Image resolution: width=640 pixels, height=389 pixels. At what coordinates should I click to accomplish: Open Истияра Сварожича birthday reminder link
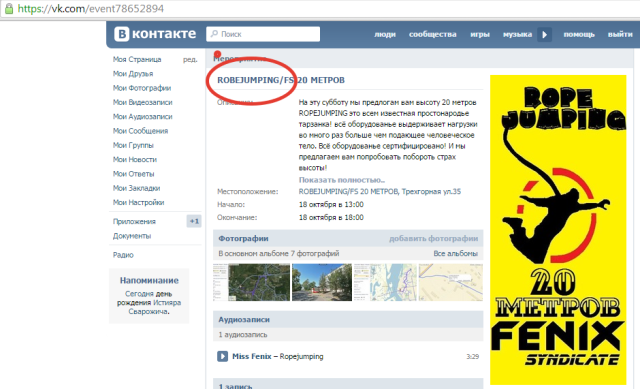pyautogui.click(x=155, y=307)
